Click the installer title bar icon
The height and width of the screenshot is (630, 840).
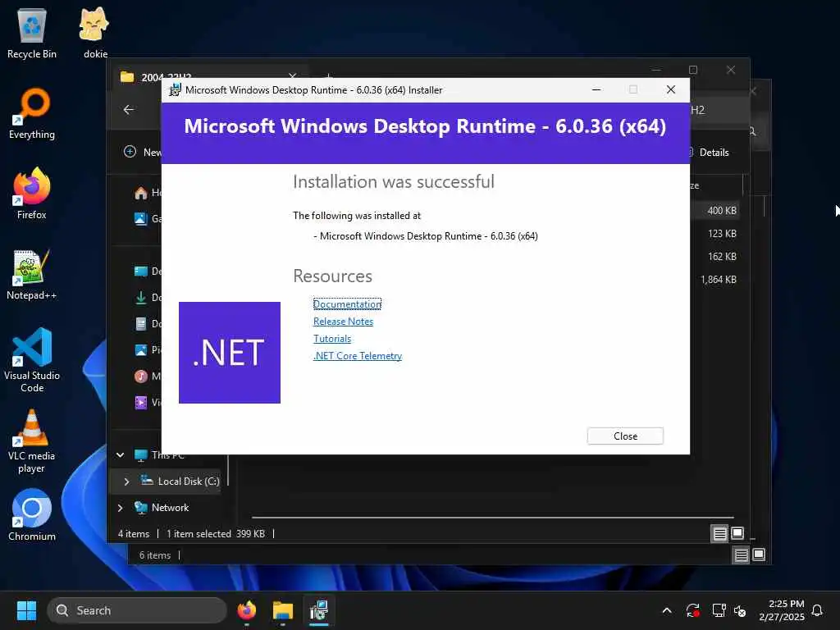pos(175,89)
